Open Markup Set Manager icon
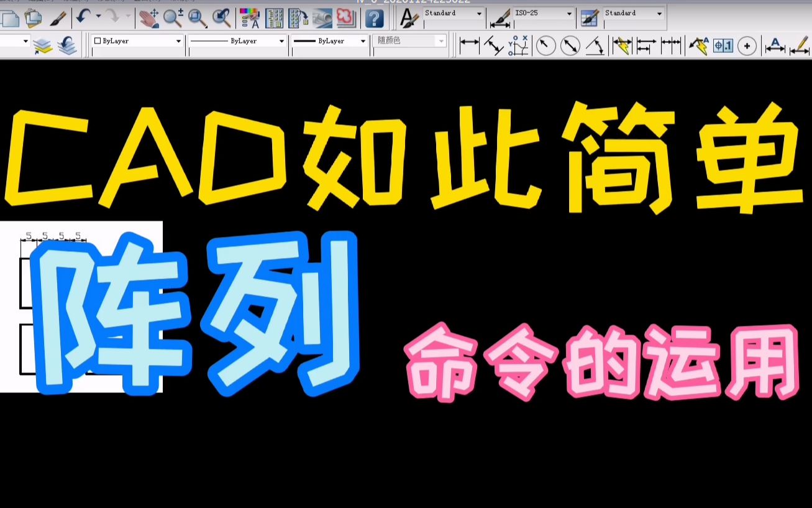The height and width of the screenshot is (508, 812). 346,19
